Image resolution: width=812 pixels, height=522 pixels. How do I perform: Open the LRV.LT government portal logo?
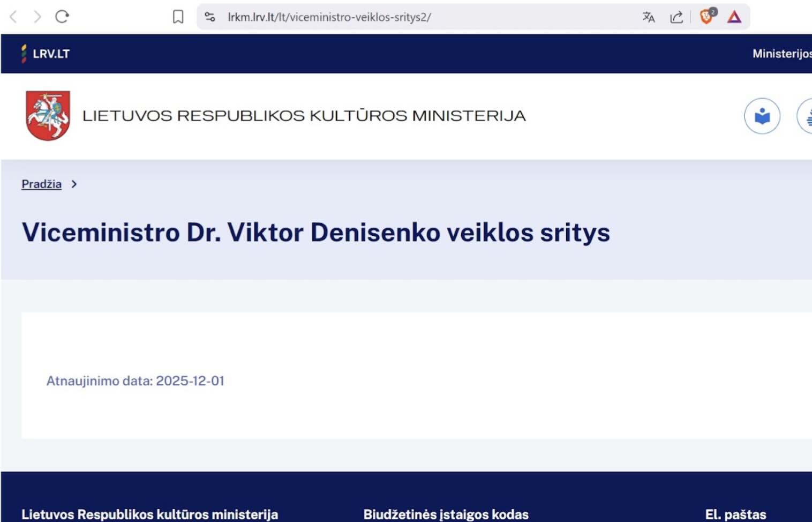46,54
